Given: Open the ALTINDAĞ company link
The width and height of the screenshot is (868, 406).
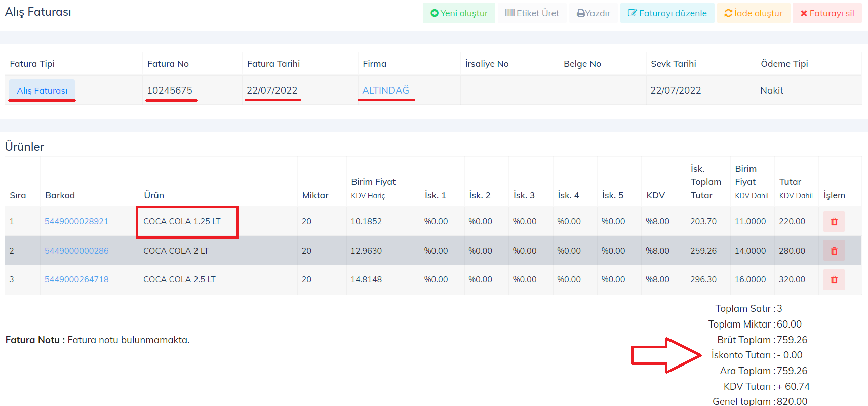Looking at the screenshot, I should [385, 90].
